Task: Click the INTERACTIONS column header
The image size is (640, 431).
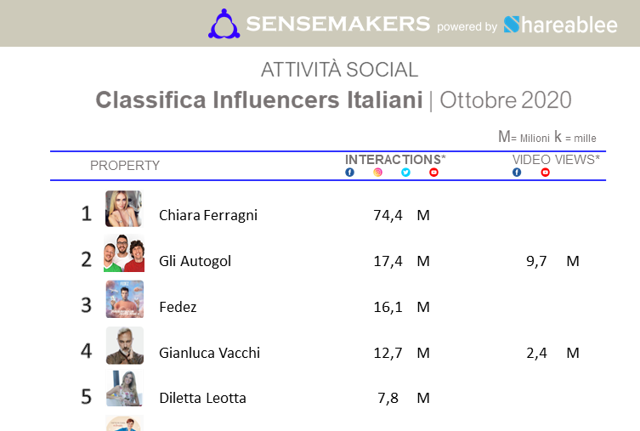Action: point(395,159)
